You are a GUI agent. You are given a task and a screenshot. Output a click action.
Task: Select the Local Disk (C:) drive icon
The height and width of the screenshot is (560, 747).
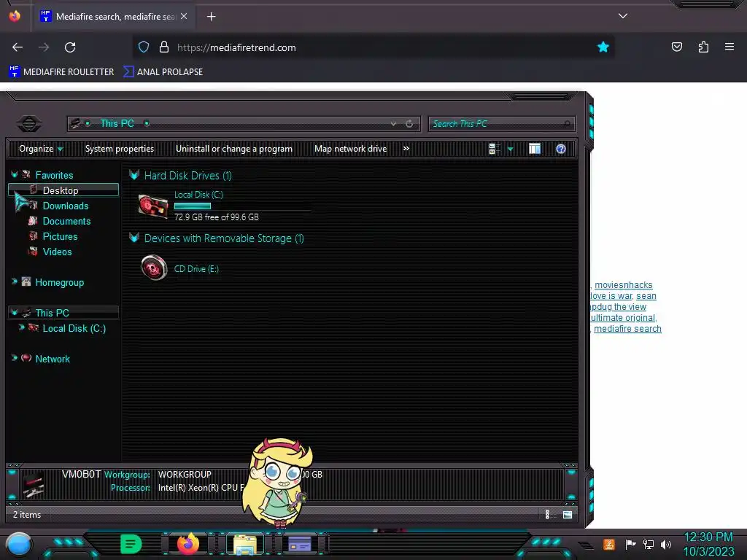point(153,206)
